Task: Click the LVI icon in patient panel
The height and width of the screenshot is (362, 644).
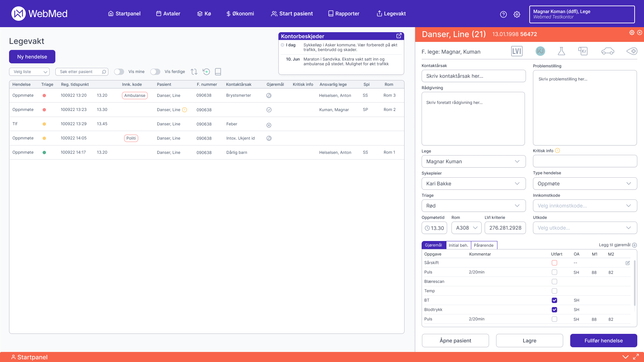Action: tap(517, 51)
